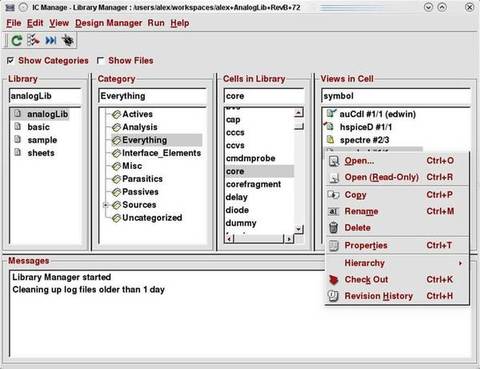Select the hspiceD view icon

[329, 127]
